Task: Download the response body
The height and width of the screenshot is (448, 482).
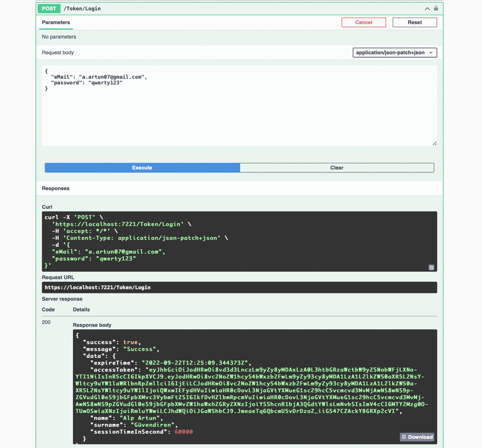Action: tap(417, 437)
